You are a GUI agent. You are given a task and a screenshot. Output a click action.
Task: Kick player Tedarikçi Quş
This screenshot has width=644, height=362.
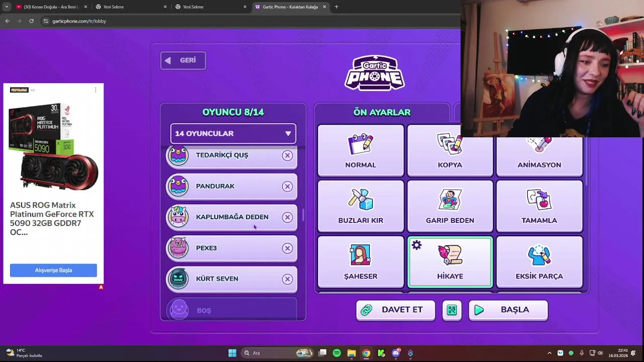pyautogui.click(x=287, y=155)
